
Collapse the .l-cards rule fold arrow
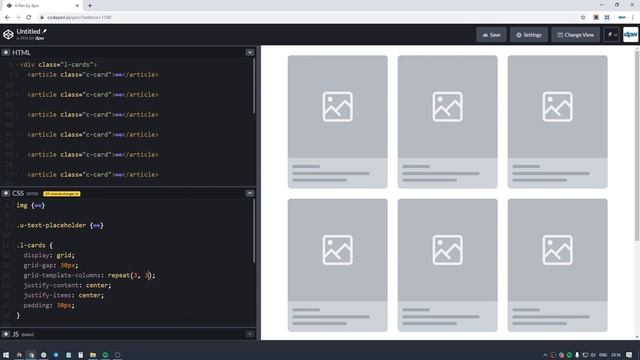click(x=14, y=245)
